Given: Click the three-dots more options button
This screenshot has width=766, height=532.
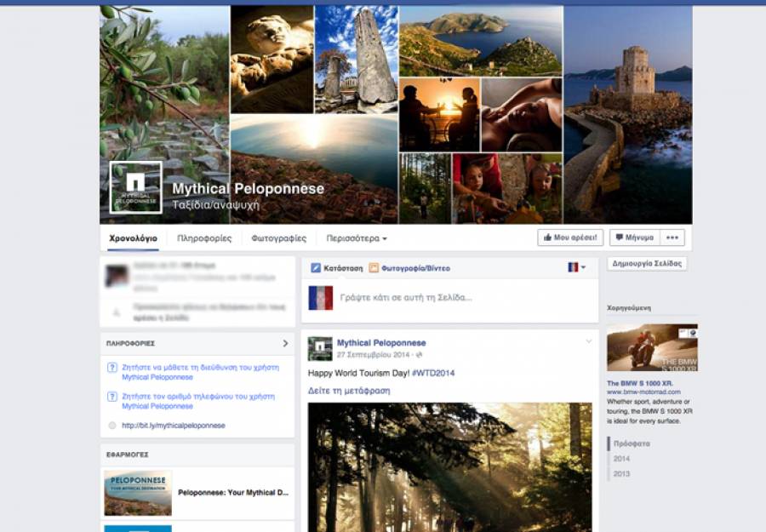Looking at the screenshot, I should pos(673,237).
